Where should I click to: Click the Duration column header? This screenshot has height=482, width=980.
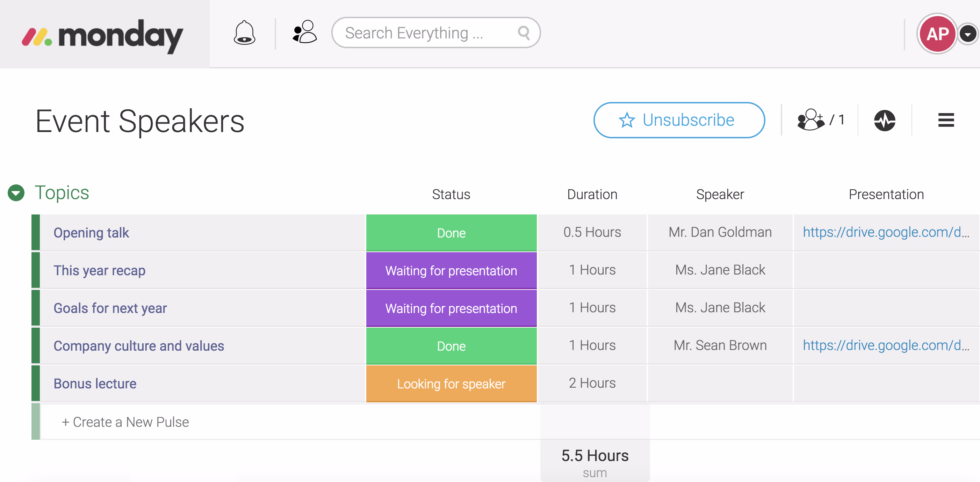tap(592, 194)
